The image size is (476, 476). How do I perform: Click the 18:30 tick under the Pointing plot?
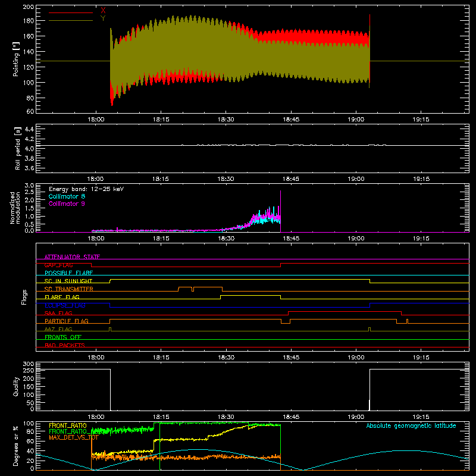[x=226, y=120]
